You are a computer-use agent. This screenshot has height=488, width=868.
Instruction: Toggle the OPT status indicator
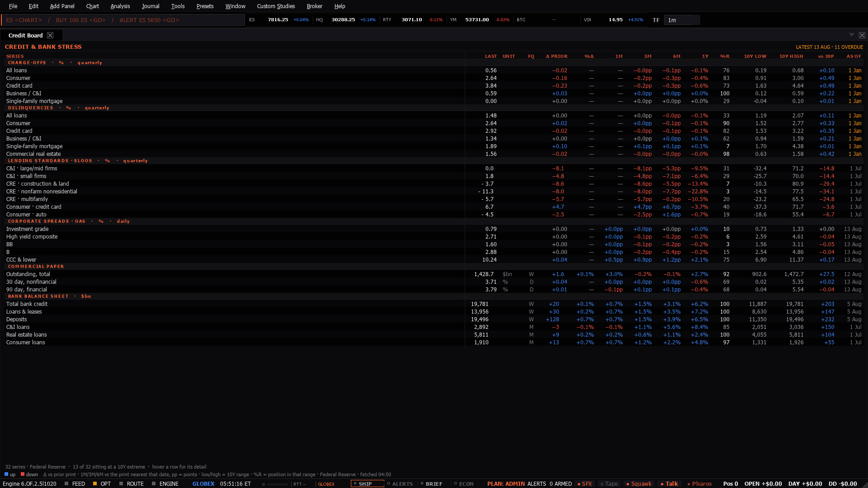coord(102,483)
